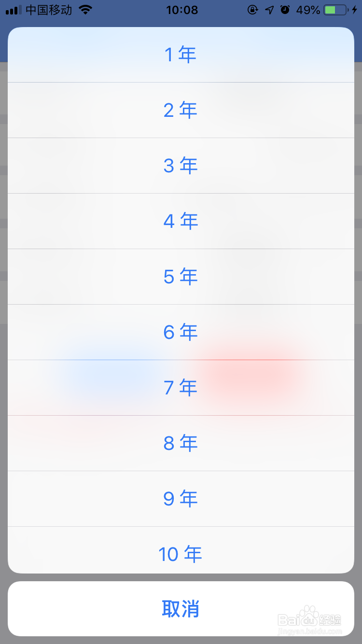Click the battery level icon
The width and height of the screenshot is (362, 644).
(x=336, y=10)
